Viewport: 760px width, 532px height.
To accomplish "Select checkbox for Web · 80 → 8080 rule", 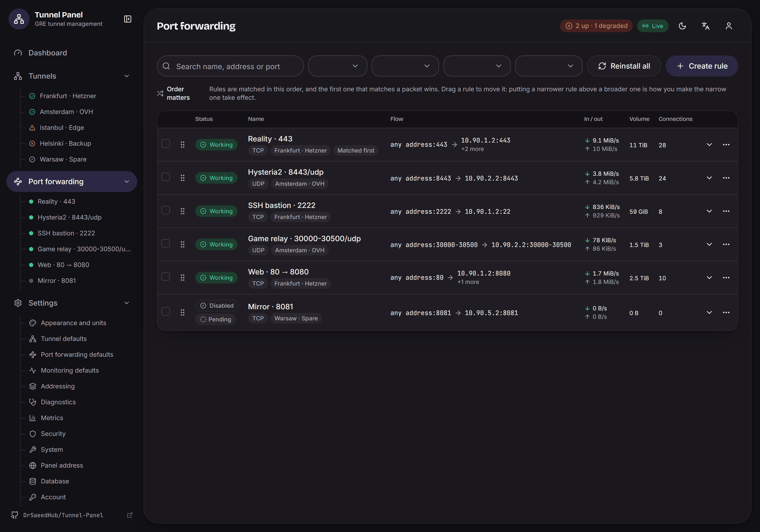I will click(x=166, y=277).
